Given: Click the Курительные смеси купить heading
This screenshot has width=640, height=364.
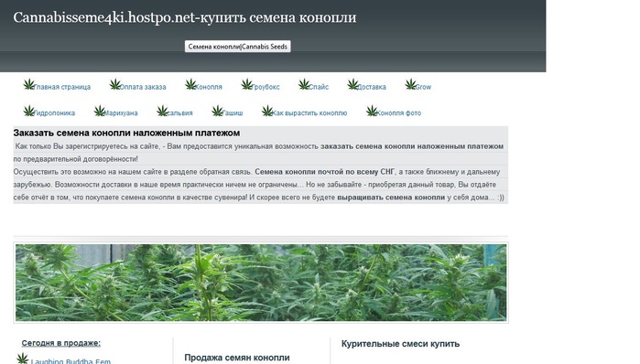Looking at the screenshot, I should tap(400, 344).
